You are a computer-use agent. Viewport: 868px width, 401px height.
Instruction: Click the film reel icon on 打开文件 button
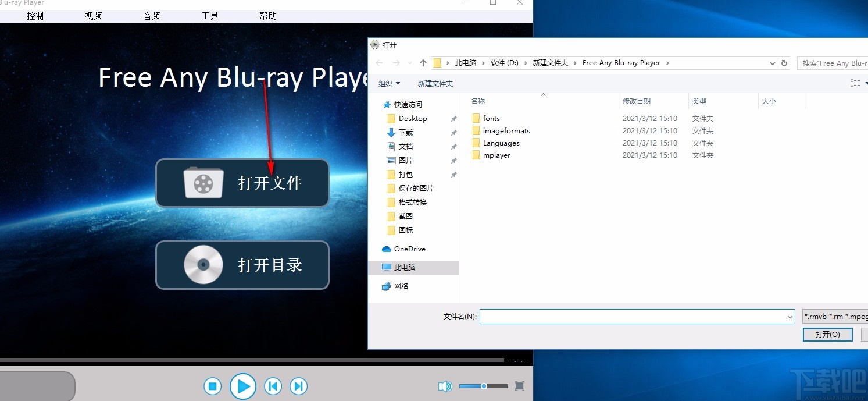(x=202, y=183)
